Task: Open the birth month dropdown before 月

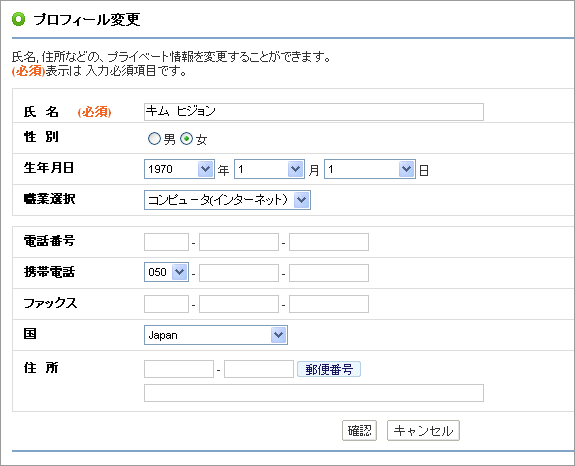Action: pos(270,169)
